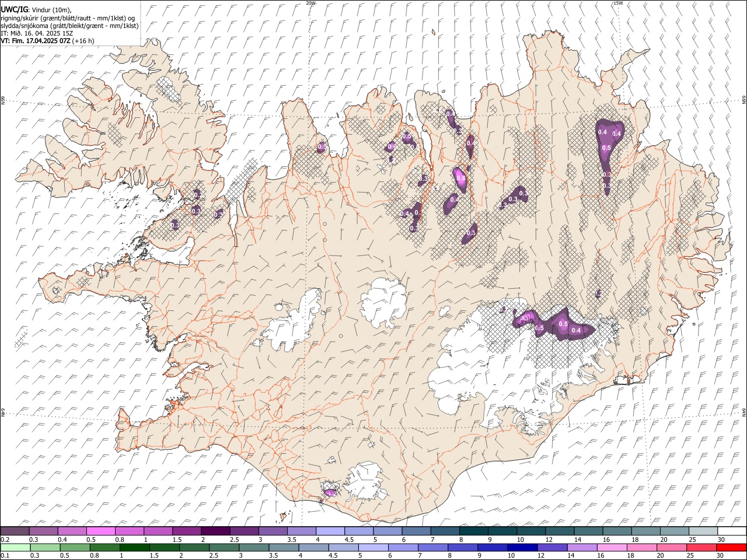This screenshot has height=560, width=747.
Task: Click the snow legend swatch labeled 12
Action: [x=560, y=531]
